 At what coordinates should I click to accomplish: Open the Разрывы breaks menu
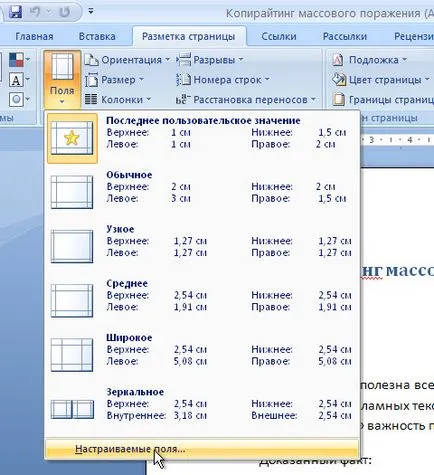(209, 60)
